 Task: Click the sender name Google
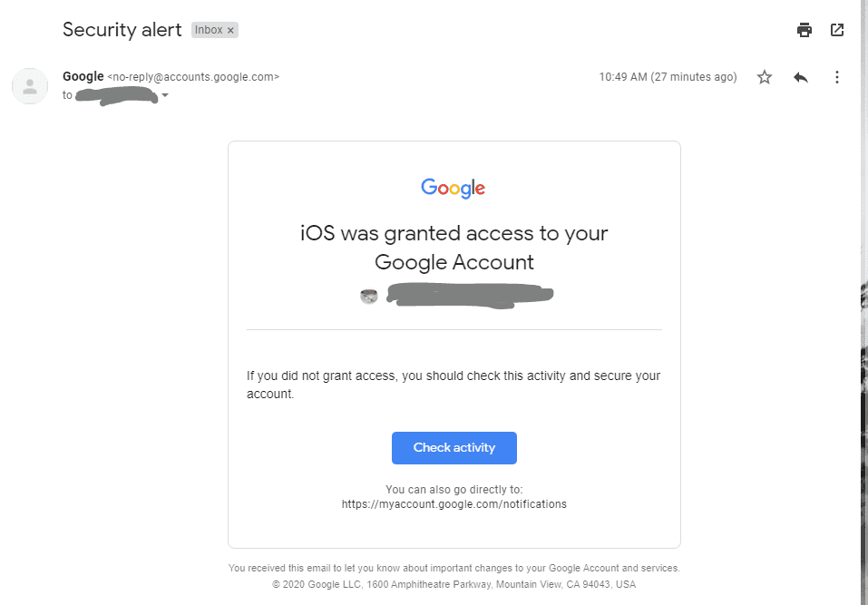pos(83,77)
